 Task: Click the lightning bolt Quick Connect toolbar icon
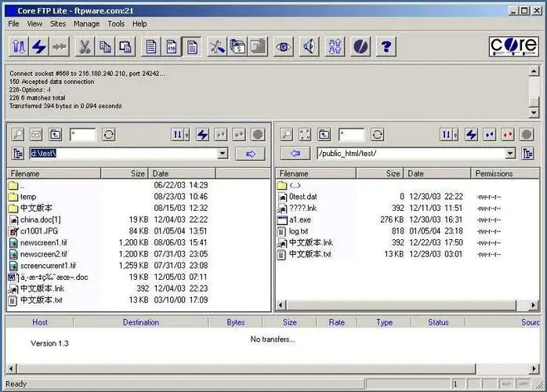click(x=39, y=46)
